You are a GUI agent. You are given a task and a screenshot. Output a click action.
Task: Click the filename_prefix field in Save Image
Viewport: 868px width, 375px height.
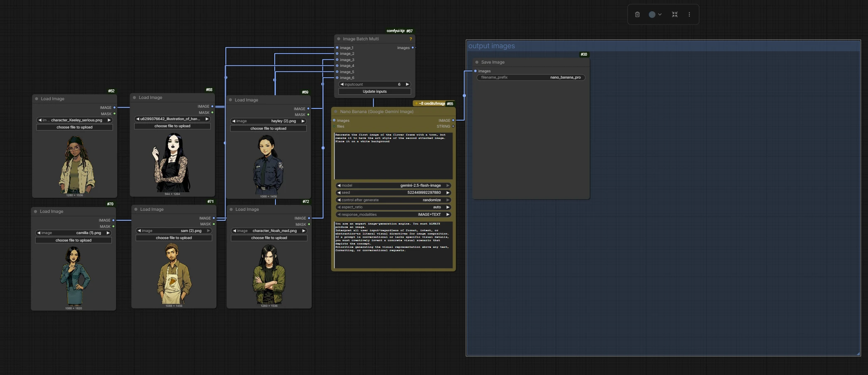pos(531,77)
